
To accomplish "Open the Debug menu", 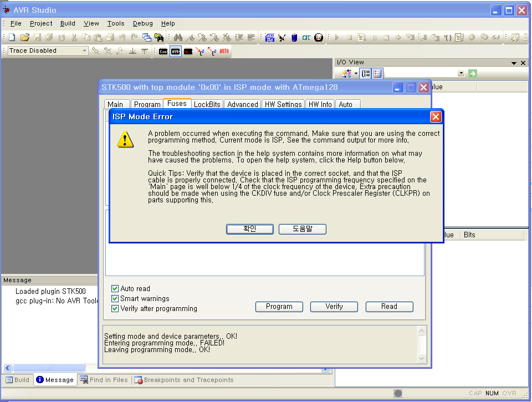I will pos(142,23).
